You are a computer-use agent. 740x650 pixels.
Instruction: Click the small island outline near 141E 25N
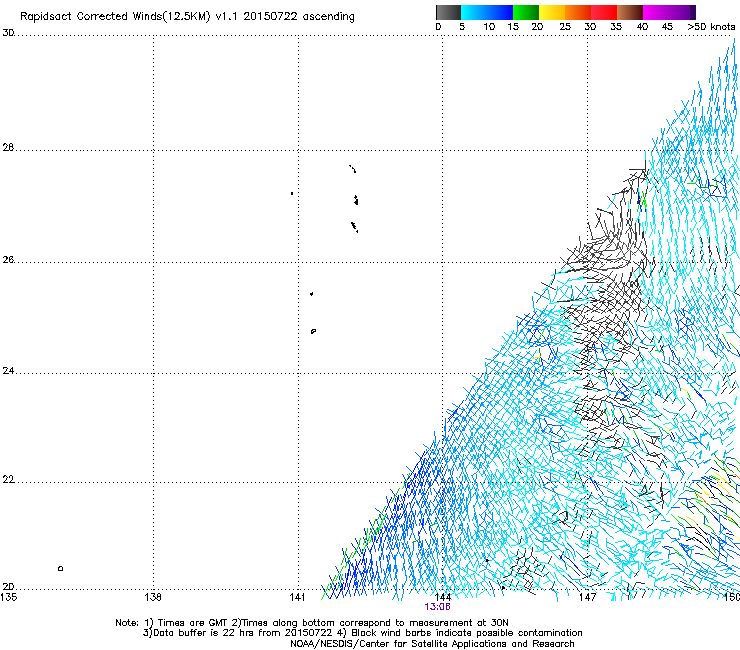[313, 331]
